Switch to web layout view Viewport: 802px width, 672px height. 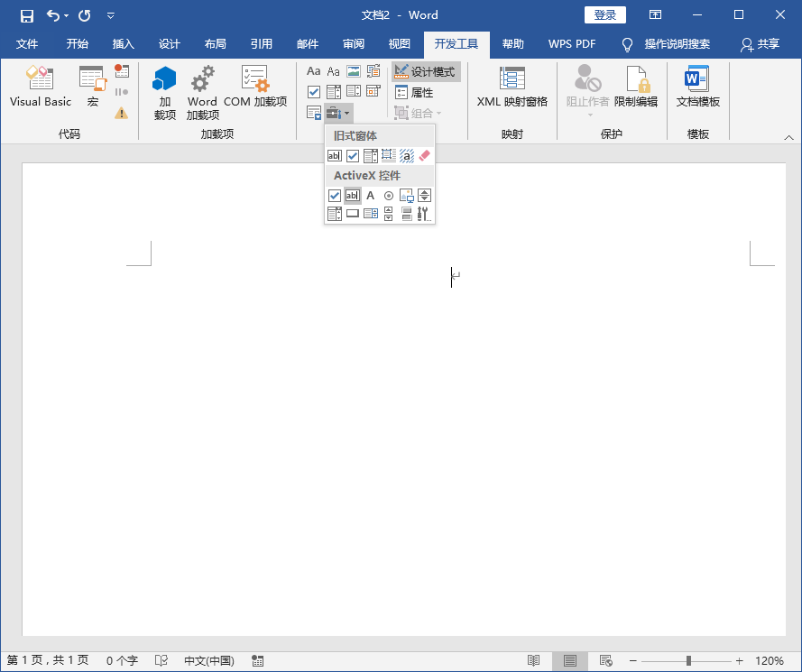pos(606,661)
